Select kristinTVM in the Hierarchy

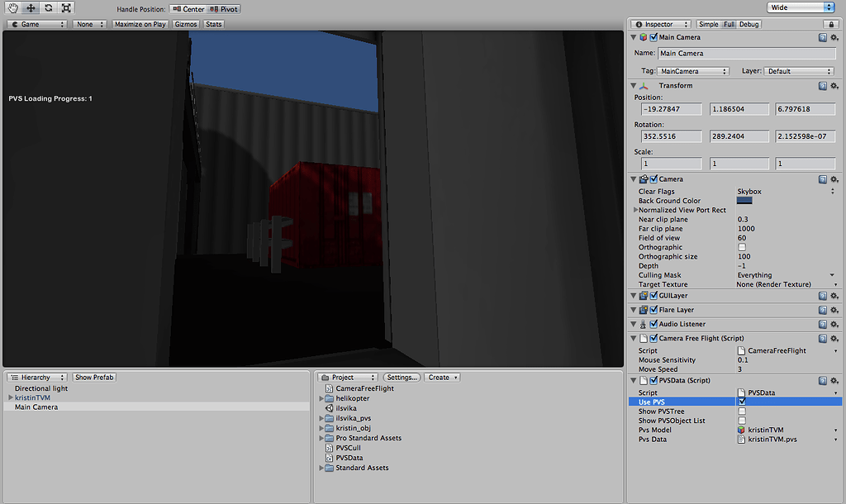(34, 397)
